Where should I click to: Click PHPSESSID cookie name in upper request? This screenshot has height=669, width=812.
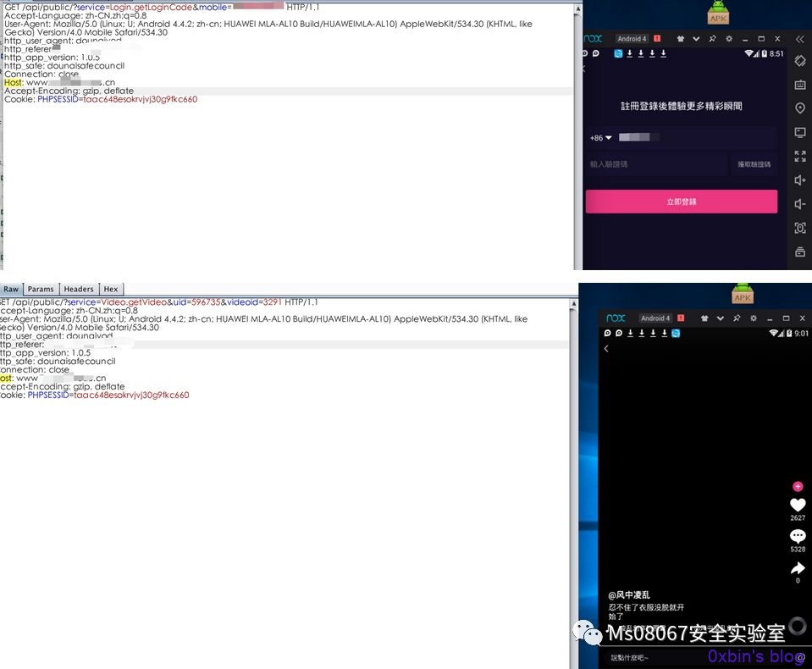point(58,99)
